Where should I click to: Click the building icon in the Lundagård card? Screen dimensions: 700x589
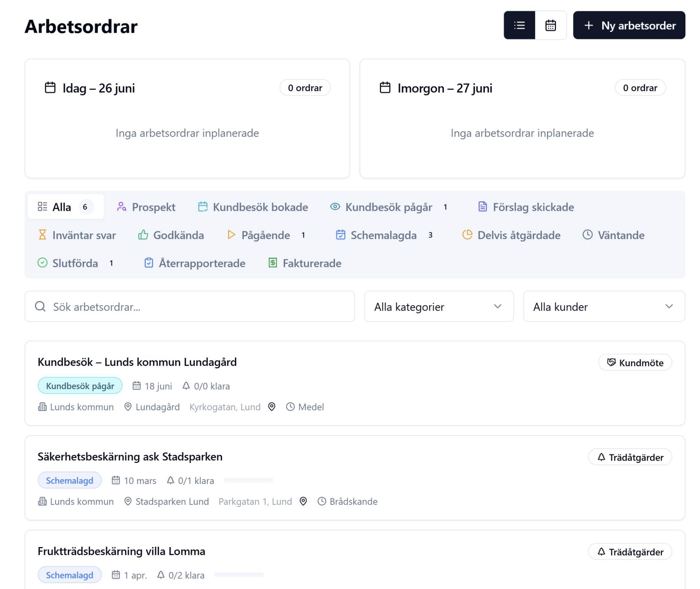(42, 406)
